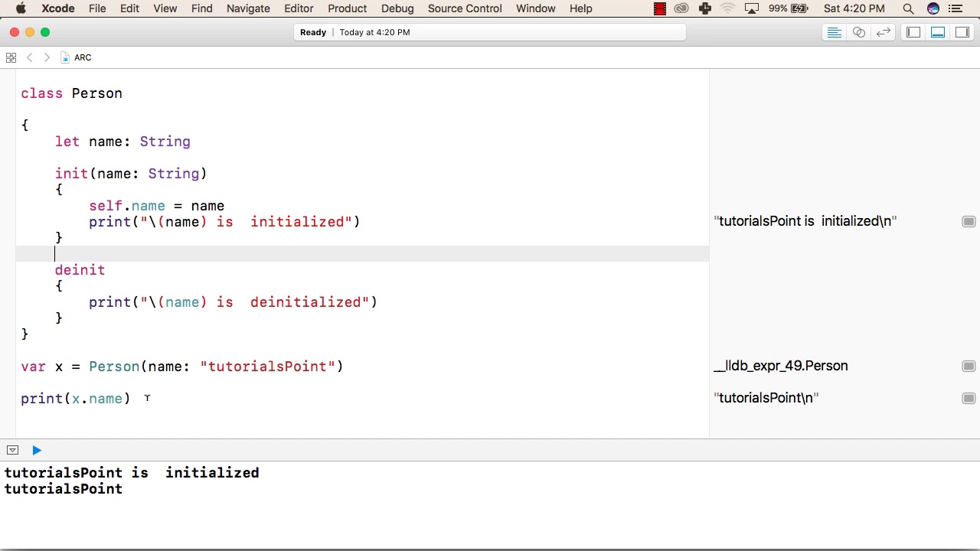The width and height of the screenshot is (980, 551).
Task: Toggle the Utilities panel
Action: point(962,32)
